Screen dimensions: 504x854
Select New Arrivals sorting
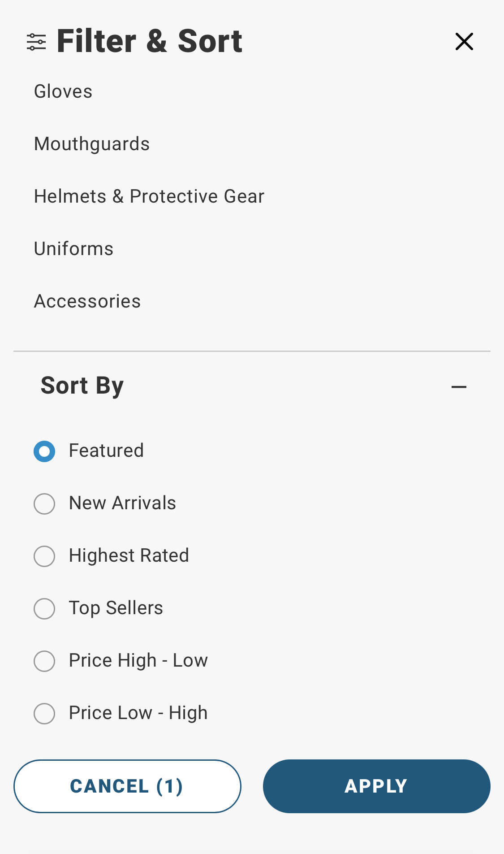44,504
